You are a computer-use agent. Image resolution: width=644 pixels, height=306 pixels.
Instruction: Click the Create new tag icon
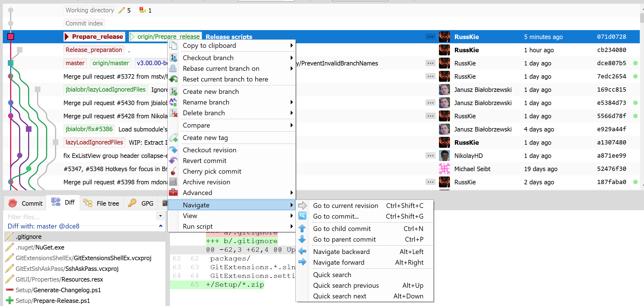click(174, 137)
